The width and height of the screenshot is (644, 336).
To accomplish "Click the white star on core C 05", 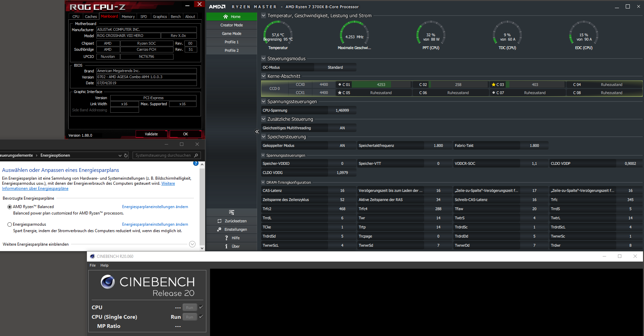I will click(x=340, y=93).
